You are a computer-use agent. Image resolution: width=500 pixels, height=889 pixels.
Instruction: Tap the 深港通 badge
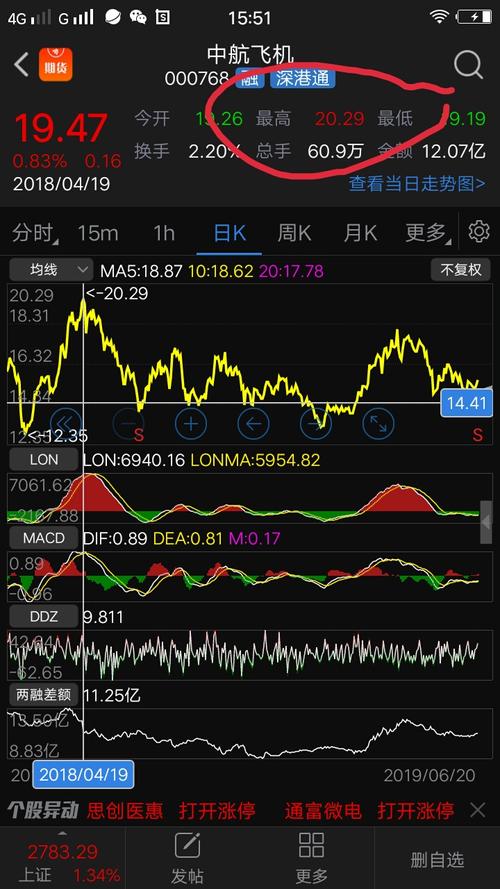[303, 78]
